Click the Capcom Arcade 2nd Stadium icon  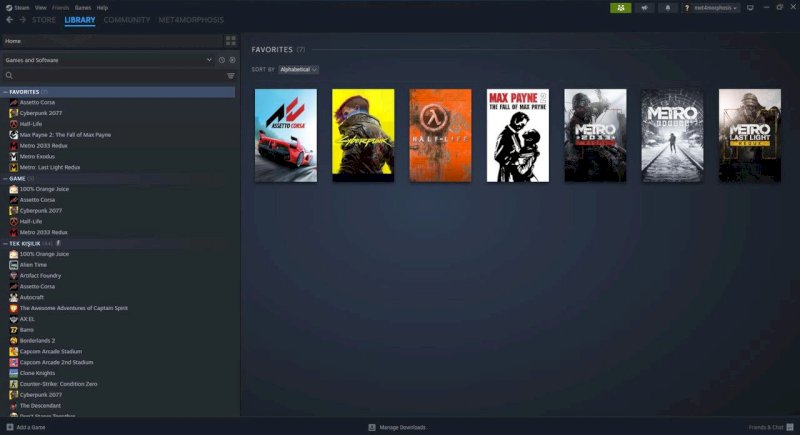click(x=14, y=363)
